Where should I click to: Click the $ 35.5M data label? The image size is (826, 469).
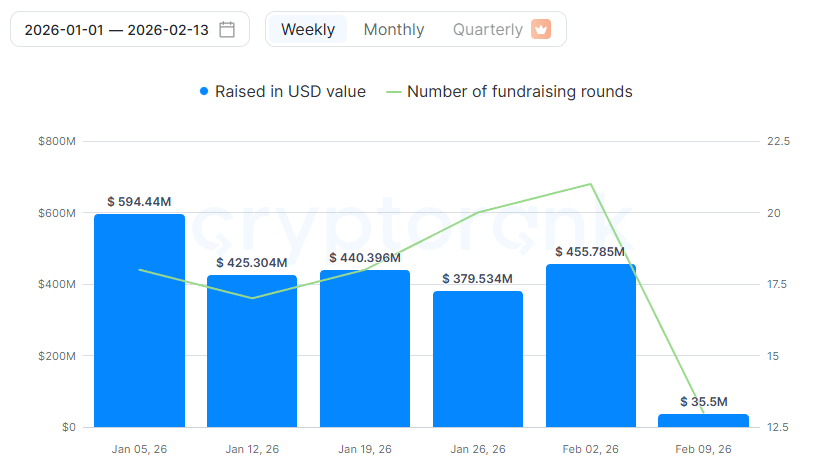point(703,402)
